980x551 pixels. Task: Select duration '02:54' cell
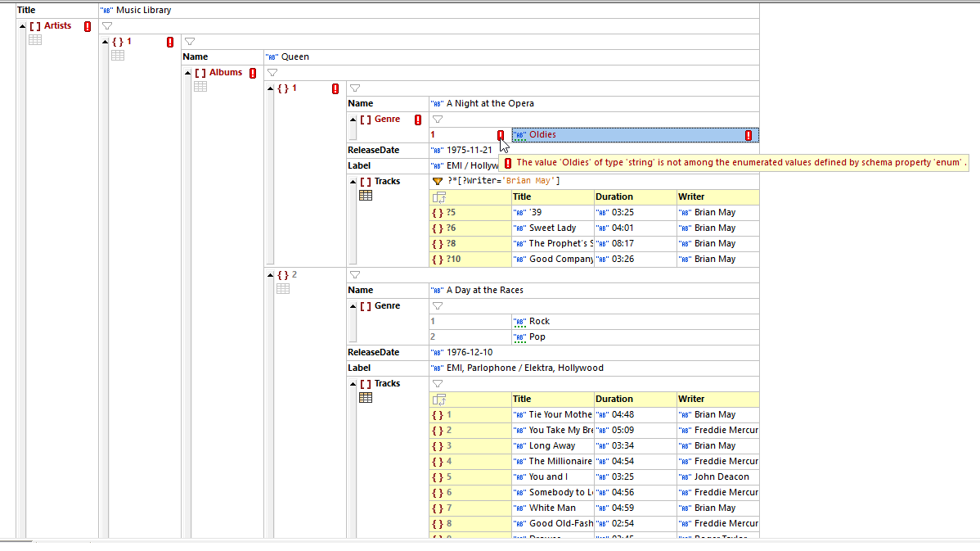pos(635,523)
